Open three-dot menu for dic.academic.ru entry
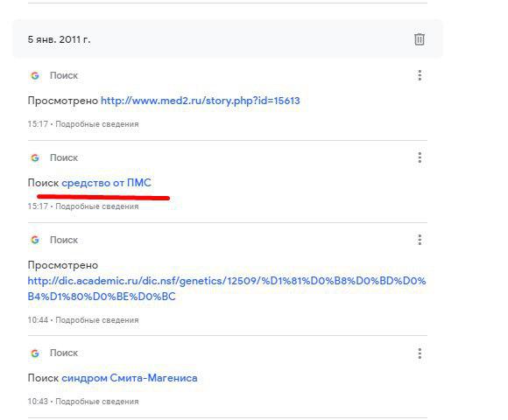Image resolution: width=508 pixels, height=420 pixels. [x=420, y=240]
